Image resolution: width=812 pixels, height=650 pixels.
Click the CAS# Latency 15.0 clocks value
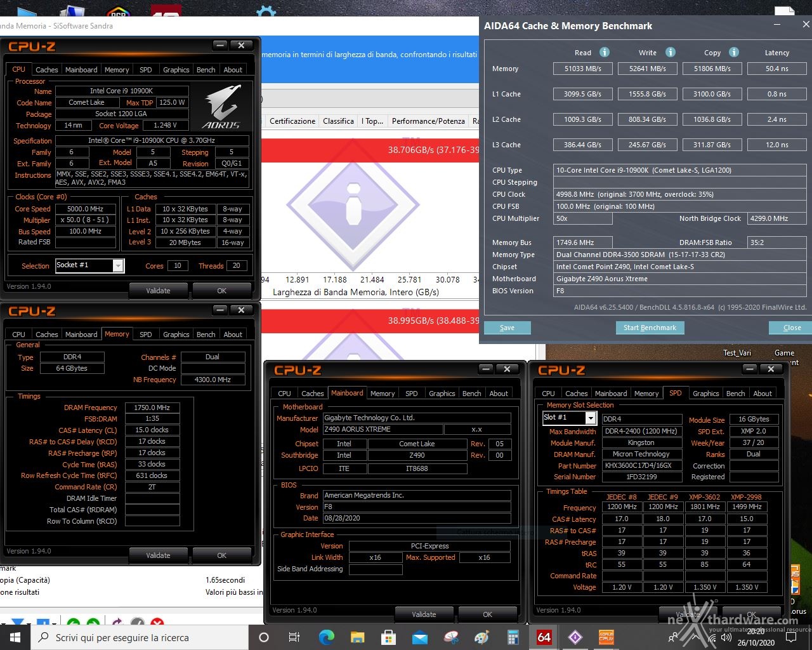point(152,430)
